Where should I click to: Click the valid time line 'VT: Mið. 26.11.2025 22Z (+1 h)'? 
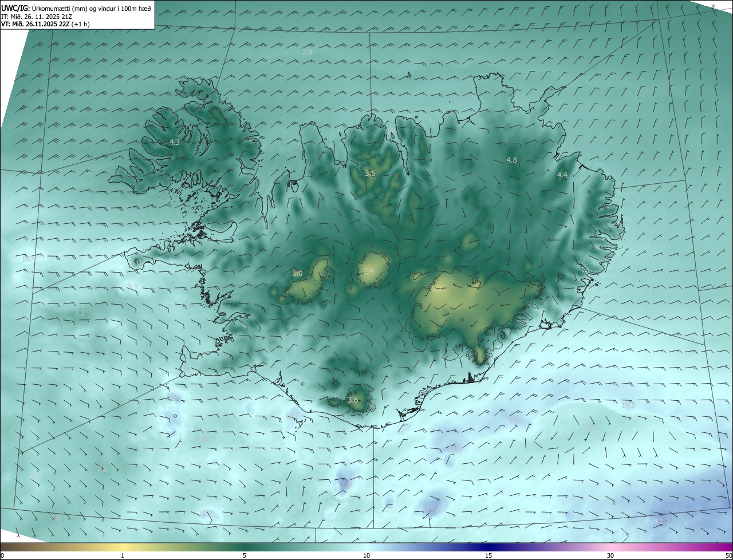[x=45, y=24]
